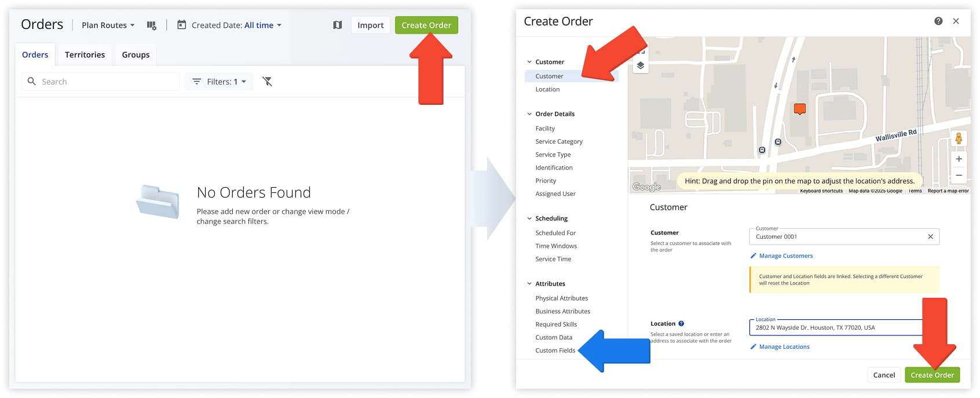Confirm with the dialog's Create Order button
The image size is (980, 398).
click(932, 375)
